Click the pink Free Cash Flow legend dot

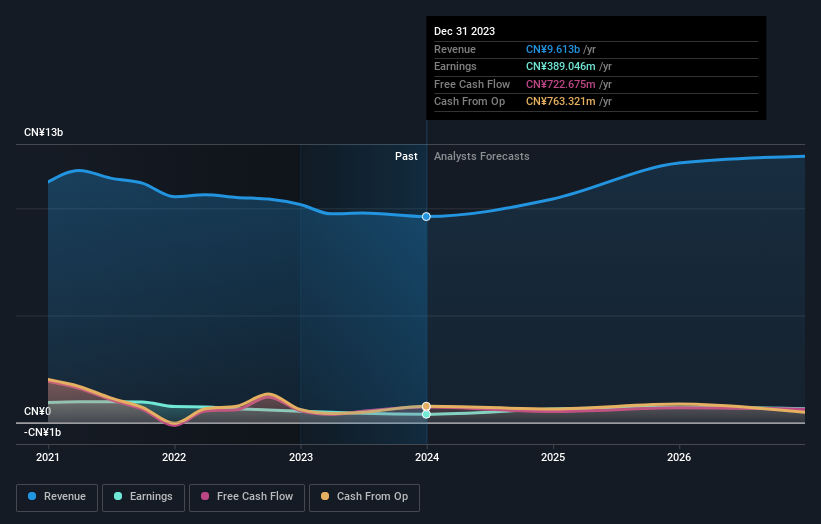[x=205, y=496]
